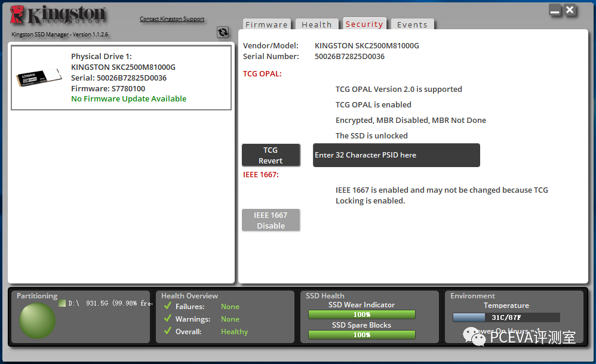This screenshot has width=596, height=364.
Task: Go to the Events tab
Action: (x=412, y=24)
